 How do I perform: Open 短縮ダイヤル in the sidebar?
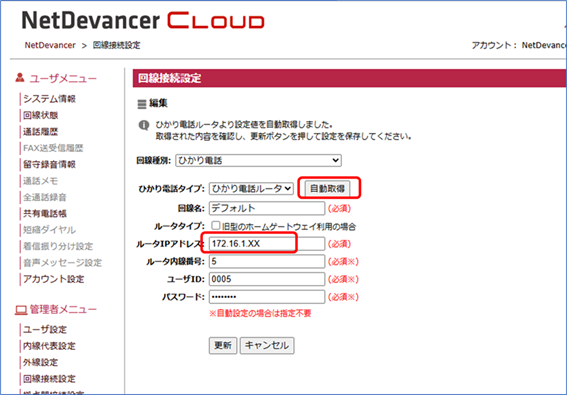(x=49, y=230)
